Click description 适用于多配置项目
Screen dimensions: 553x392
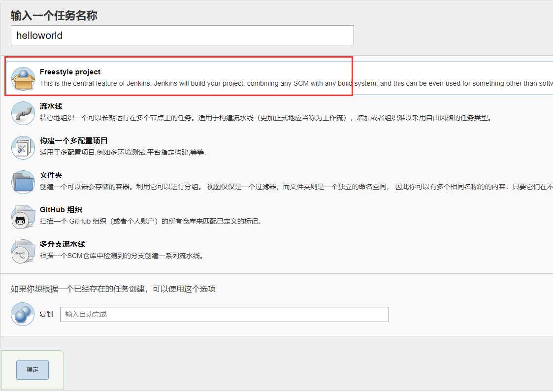[123, 153]
